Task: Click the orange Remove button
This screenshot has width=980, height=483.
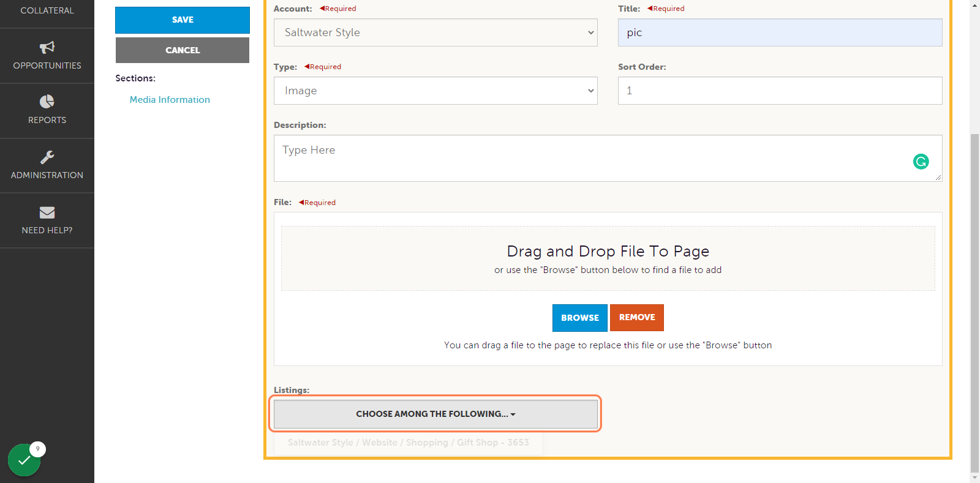Action: pos(637,318)
